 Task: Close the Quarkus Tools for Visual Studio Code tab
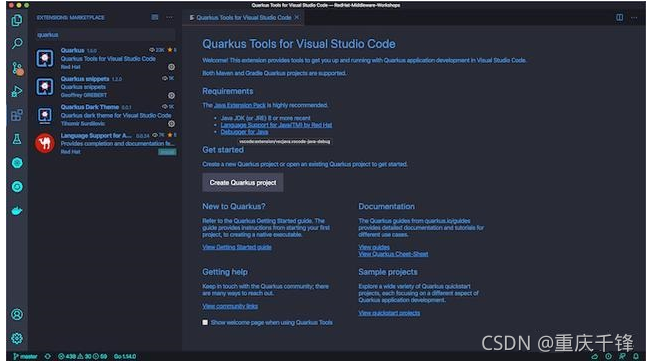tap(297, 17)
